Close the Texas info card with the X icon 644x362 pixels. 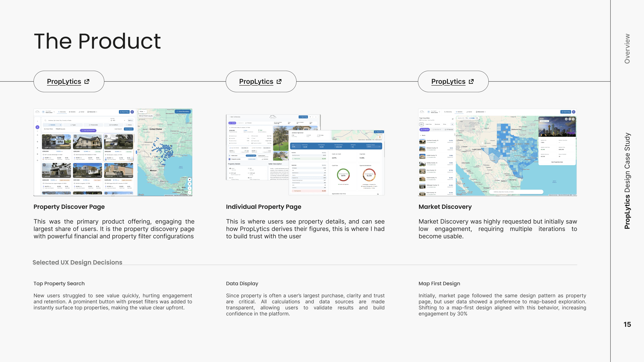pos(573,119)
